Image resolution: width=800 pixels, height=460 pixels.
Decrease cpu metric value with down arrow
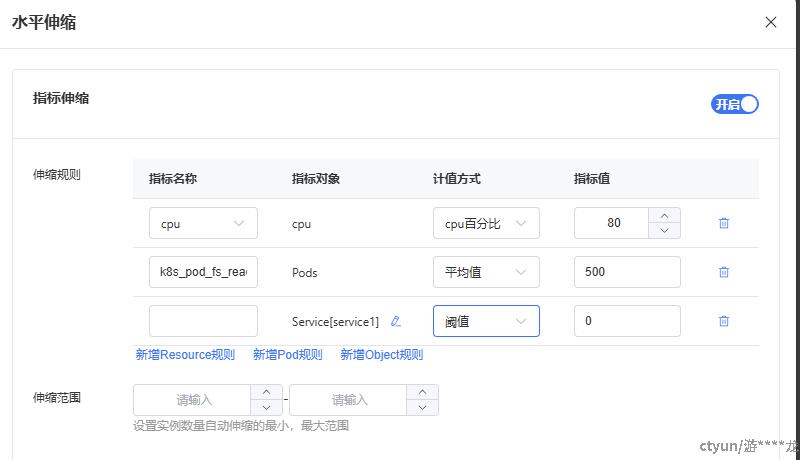click(x=665, y=231)
